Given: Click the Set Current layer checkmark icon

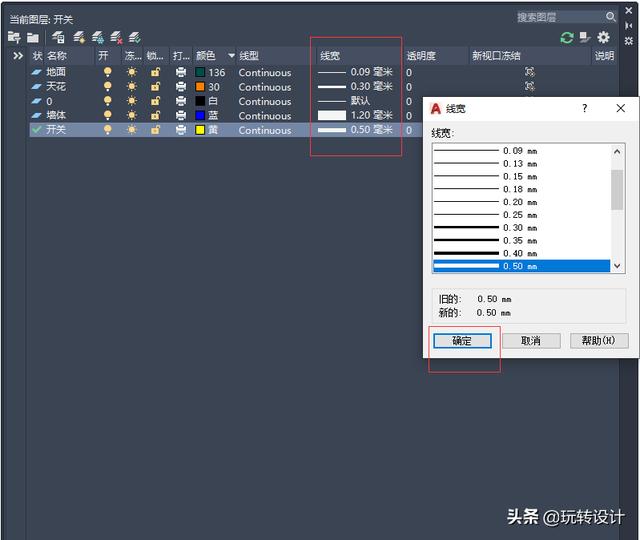Looking at the screenshot, I should [x=135, y=37].
